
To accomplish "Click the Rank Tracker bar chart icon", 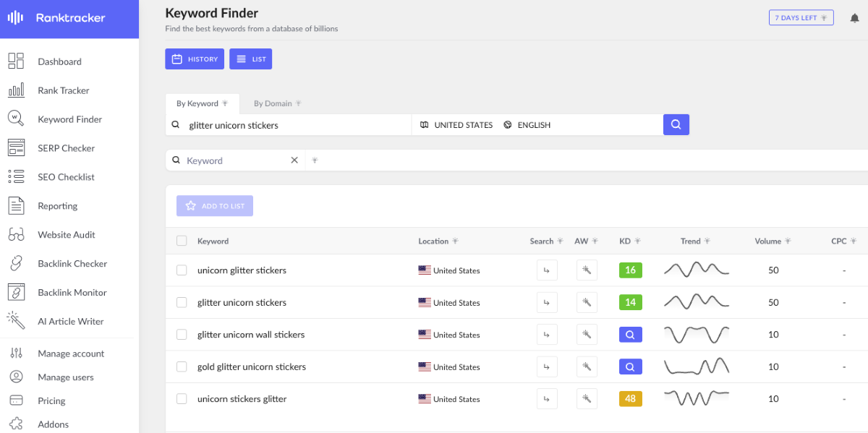I will pyautogui.click(x=16, y=90).
